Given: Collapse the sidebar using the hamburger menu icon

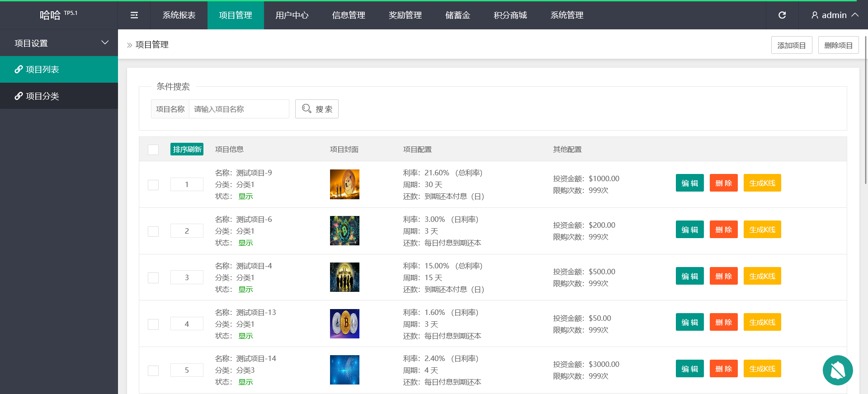Looking at the screenshot, I should pyautogui.click(x=134, y=15).
